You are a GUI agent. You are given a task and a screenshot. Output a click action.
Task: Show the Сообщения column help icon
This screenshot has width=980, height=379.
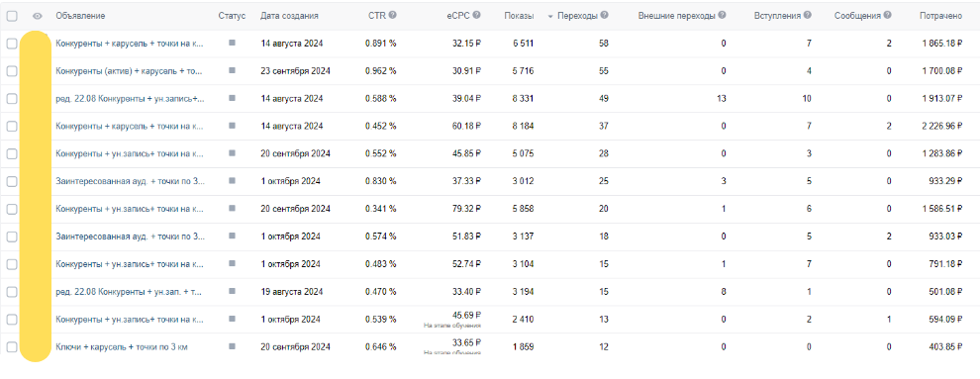pyautogui.click(x=888, y=16)
